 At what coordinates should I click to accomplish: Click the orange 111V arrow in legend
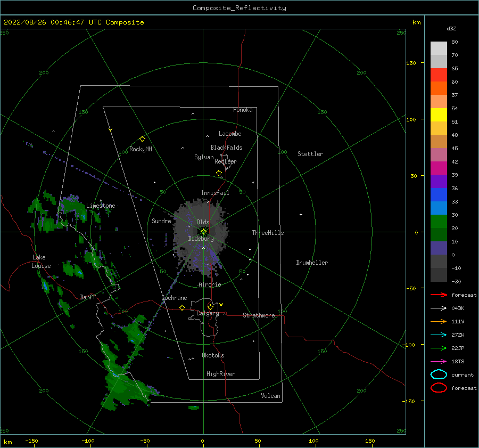(439, 321)
